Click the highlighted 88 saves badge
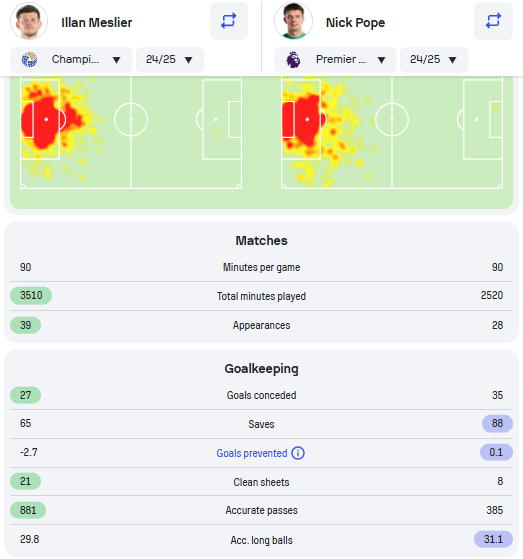Screen dimensions: 523x560 (x=497, y=424)
